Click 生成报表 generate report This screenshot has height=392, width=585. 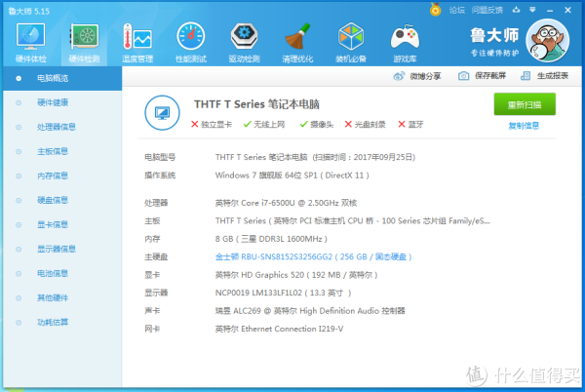pos(544,76)
